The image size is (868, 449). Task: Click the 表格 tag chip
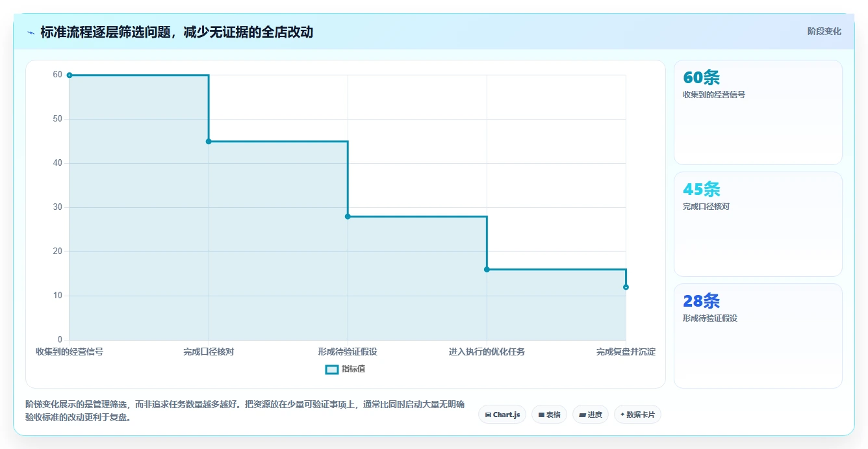point(549,415)
